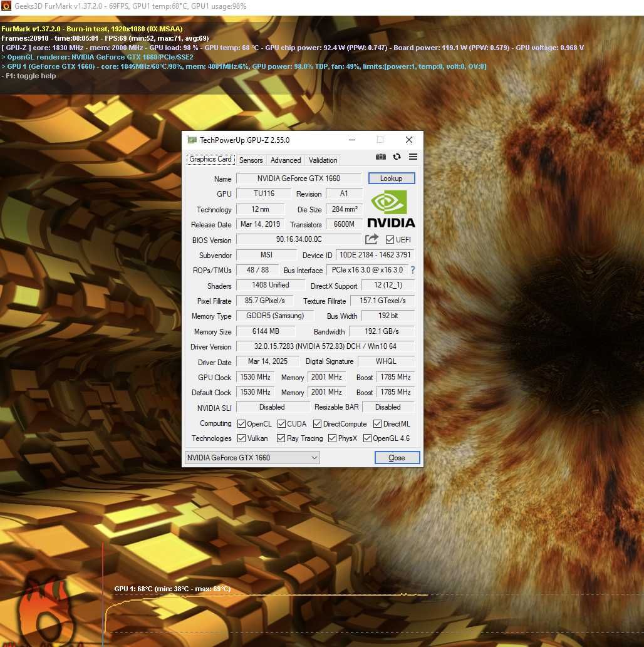Click the BIOS share/export arrow icon

pyautogui.click(x=371, y=239)
